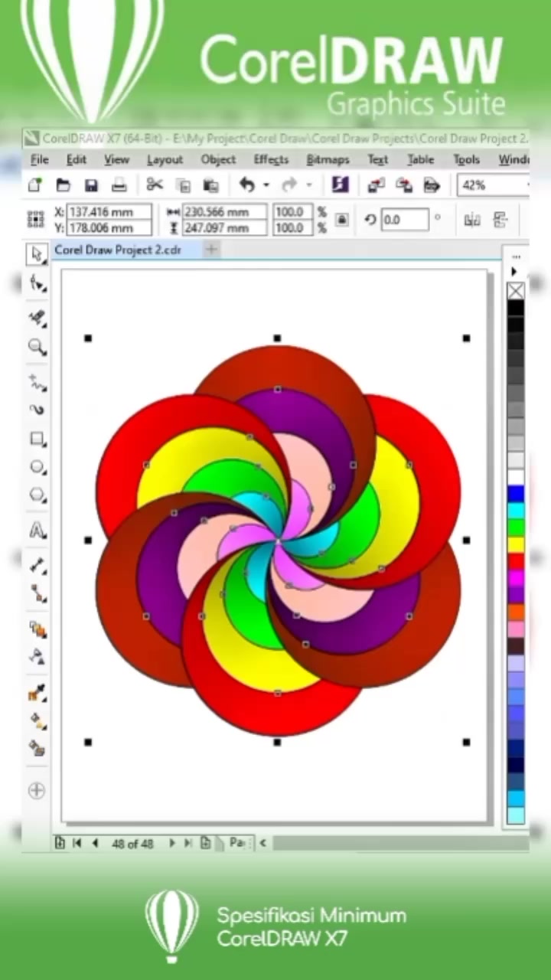Open the Effects menu
551x980 pixels.
pos(271,159)
